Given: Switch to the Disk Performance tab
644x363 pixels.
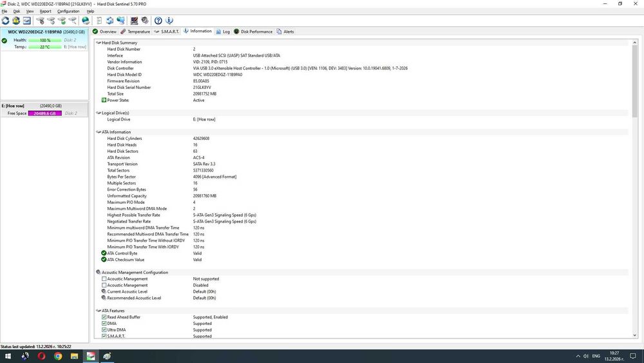Looking at the screenshot, I should pos(253,32).
